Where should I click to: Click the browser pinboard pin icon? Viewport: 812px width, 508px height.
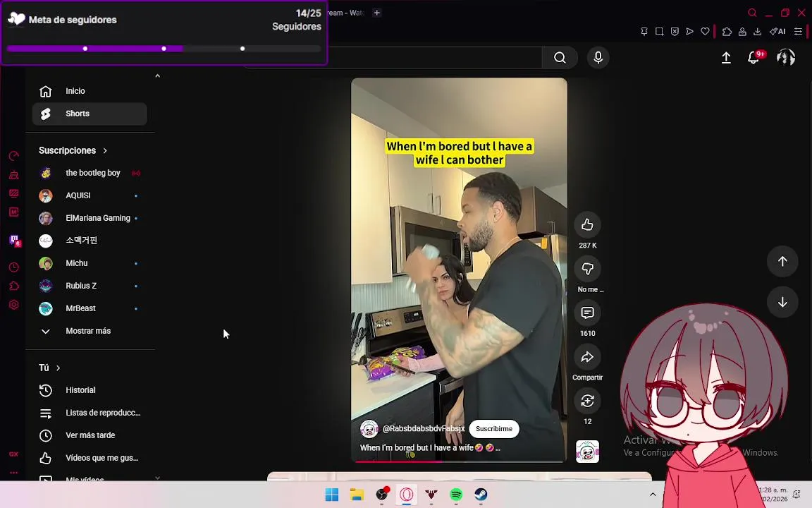644,32
